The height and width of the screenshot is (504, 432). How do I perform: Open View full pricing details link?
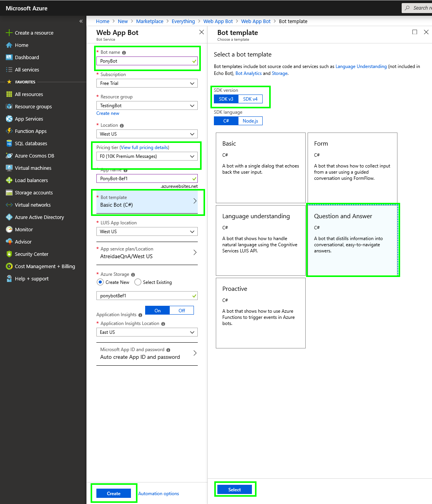(x=145, y=148)
